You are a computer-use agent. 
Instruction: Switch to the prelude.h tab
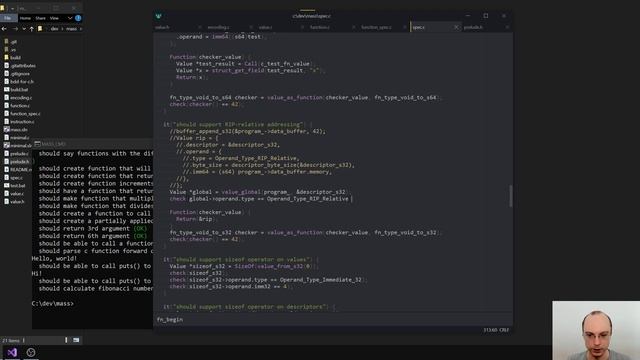coord(473,27)
